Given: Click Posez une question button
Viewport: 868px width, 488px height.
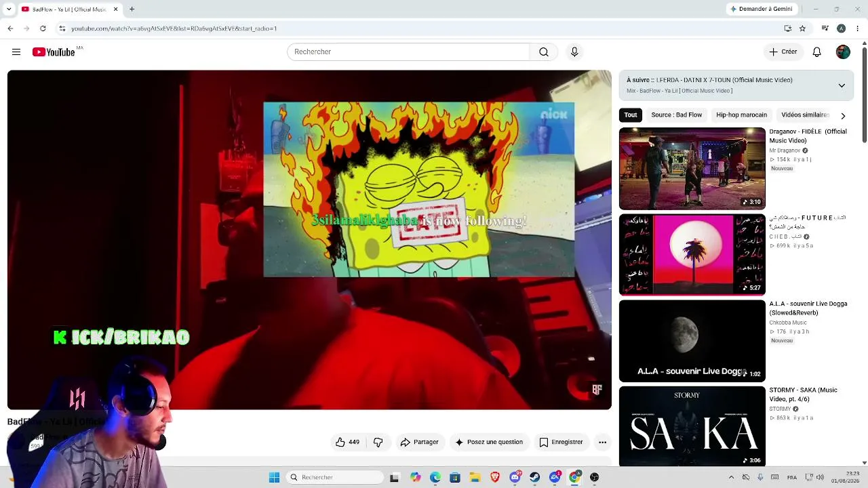Looking at the screenshot, I should tap(488, 442).
